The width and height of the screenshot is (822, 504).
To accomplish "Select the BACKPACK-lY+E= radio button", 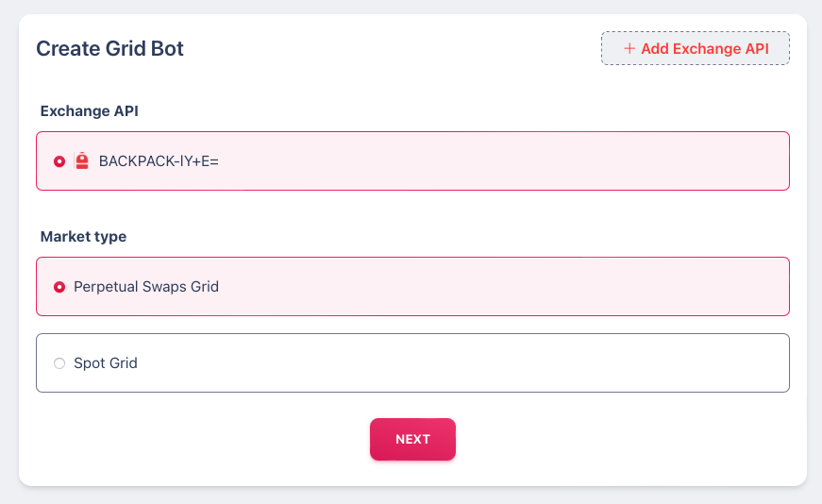I will [59, 161].
